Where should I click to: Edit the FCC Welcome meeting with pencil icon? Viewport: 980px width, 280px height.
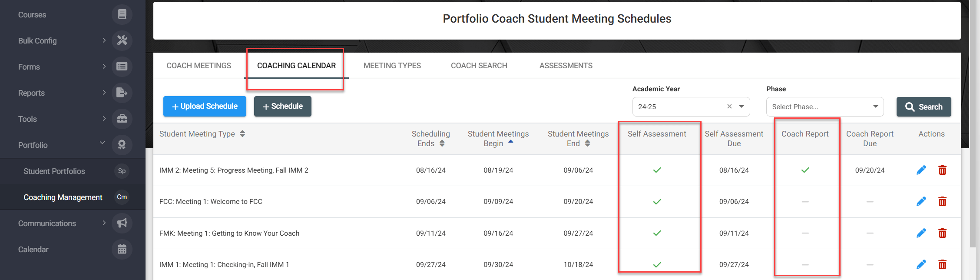(x=921, y=201)
